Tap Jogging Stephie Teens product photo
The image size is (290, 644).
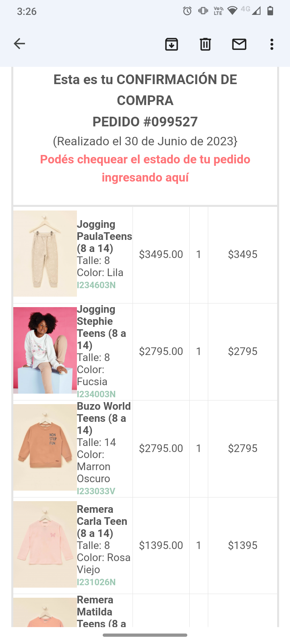point(45,350)
